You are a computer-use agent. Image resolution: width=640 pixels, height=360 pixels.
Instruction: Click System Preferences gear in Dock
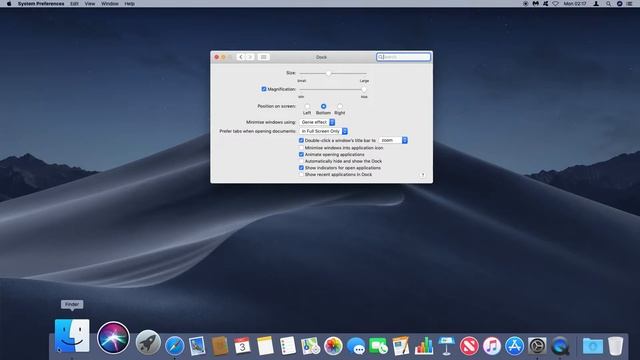pos(537,346)
